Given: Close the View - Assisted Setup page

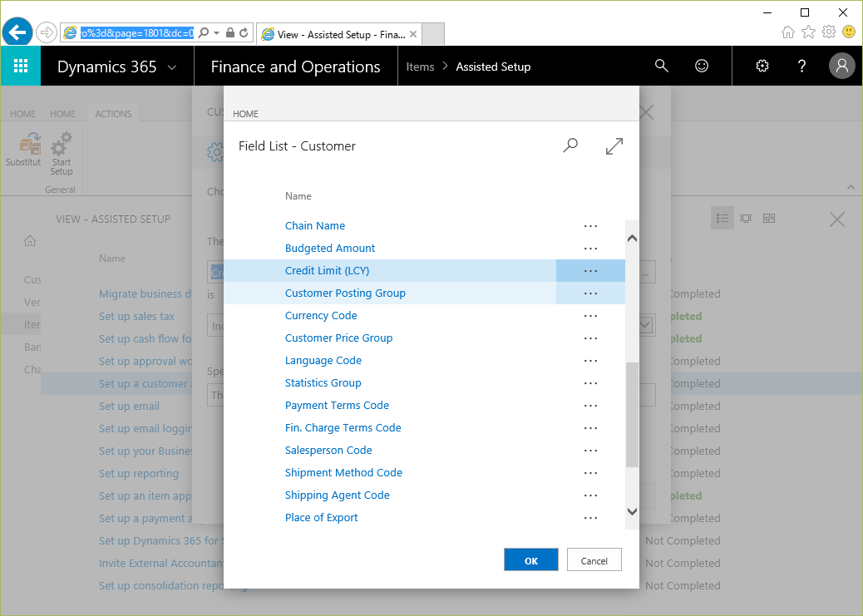Looking at the screenshot, I should (837, 219).
